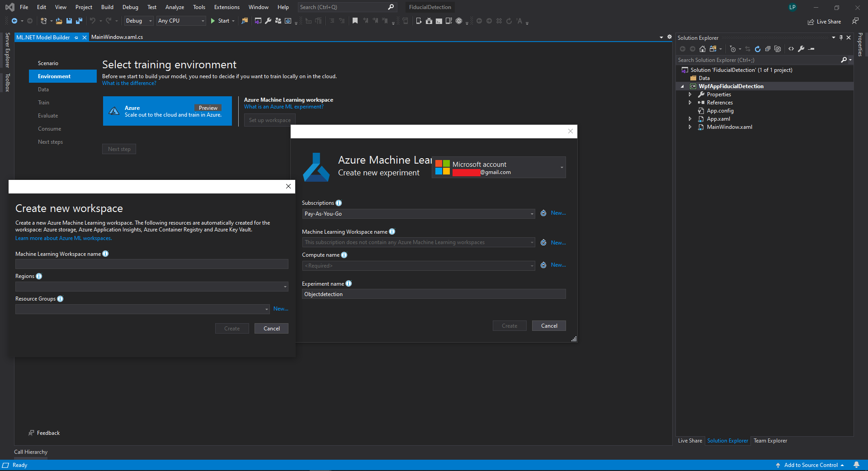Refresh the Solution Explorer with the blue arrow
Image resolution: width=868 pixels, height=471 pixels.
[758, 49]
